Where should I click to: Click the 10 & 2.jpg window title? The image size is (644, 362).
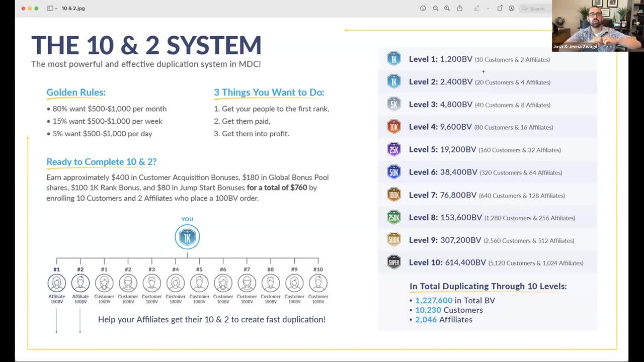tap(73, 9)
